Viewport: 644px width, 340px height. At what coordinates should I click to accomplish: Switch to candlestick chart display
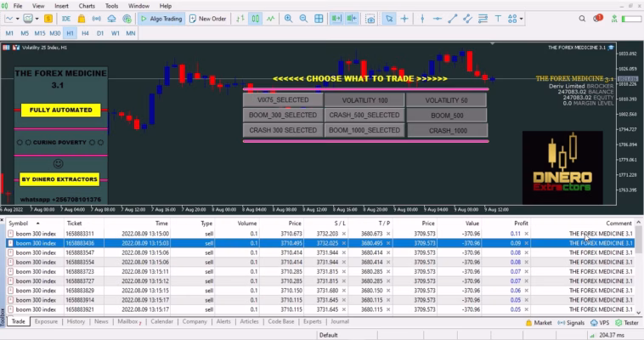point(256,19)
